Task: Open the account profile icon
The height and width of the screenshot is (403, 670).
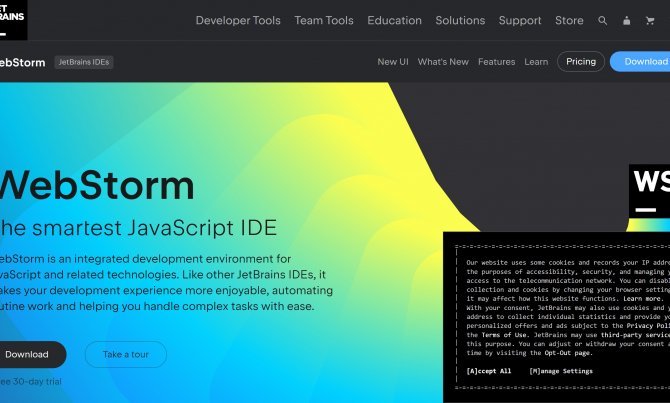Action: 626,21
